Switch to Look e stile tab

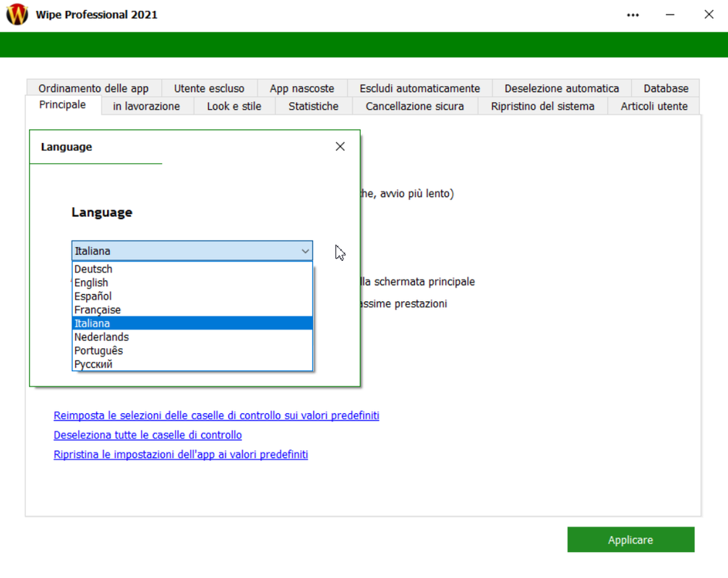pos(234,106)
